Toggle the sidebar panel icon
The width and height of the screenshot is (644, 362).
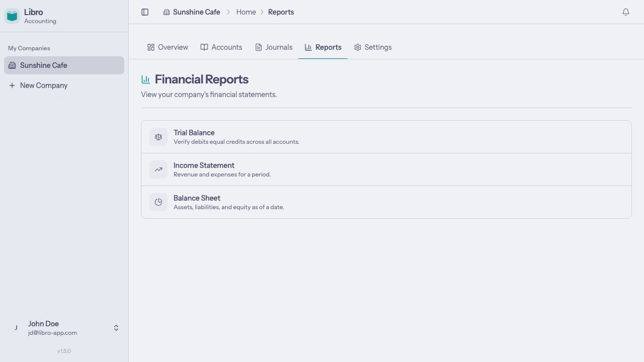coord(145,12)
